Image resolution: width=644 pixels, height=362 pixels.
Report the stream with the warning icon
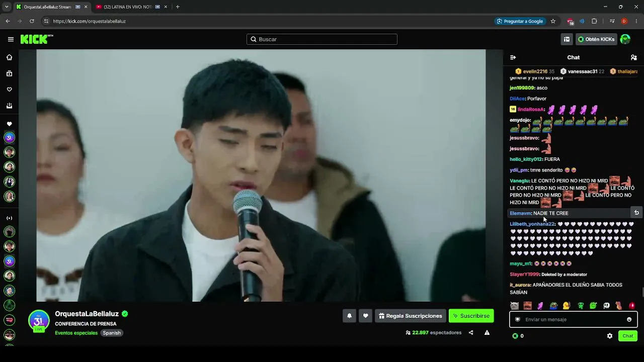487,332
